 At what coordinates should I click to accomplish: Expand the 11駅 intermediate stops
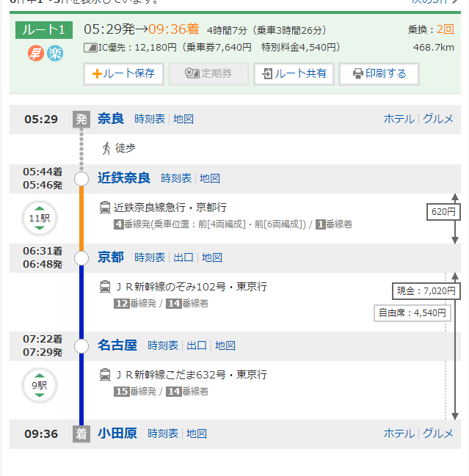[40, 218]
